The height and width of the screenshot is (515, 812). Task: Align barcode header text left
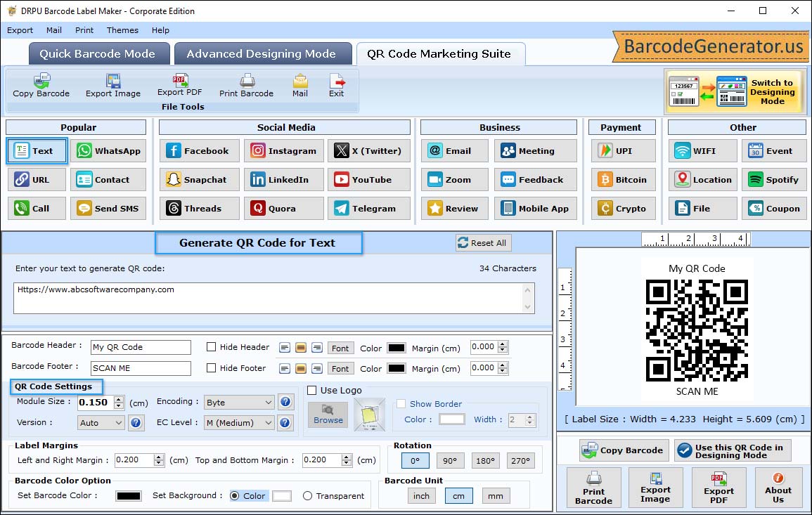284,348
